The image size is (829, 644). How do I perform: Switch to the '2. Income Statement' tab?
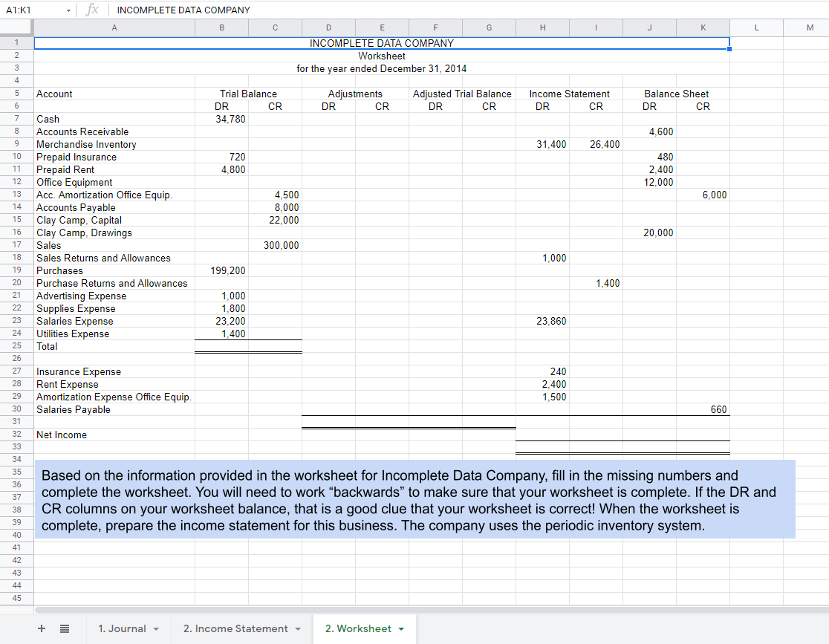tap(238, 628)
